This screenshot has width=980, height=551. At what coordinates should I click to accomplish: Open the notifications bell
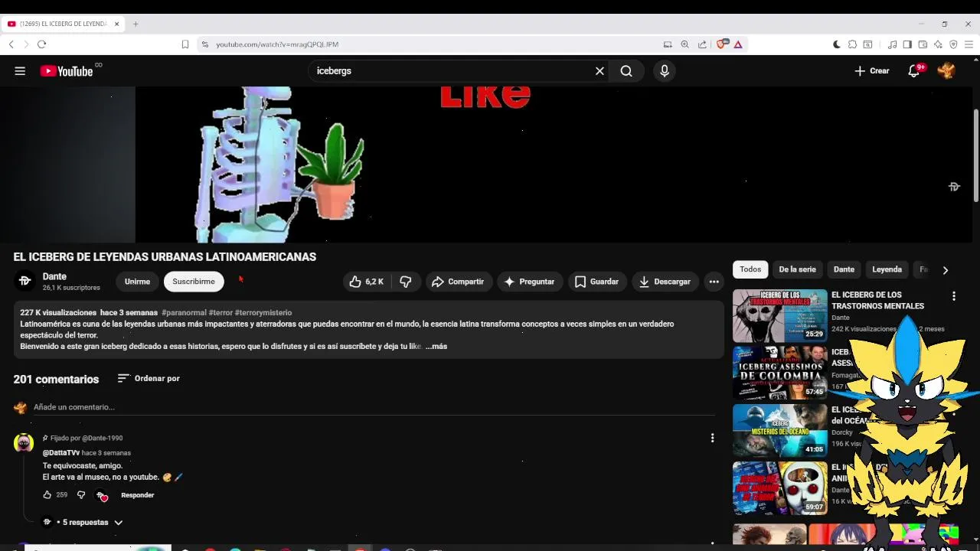click(x=913, y=71)
